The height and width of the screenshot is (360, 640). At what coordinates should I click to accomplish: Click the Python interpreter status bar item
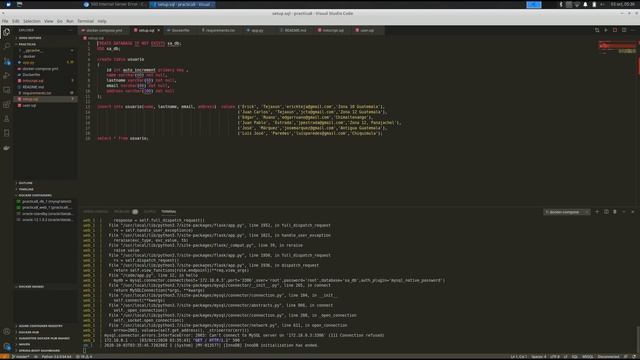pyautogui.click(x=56, y=357)
